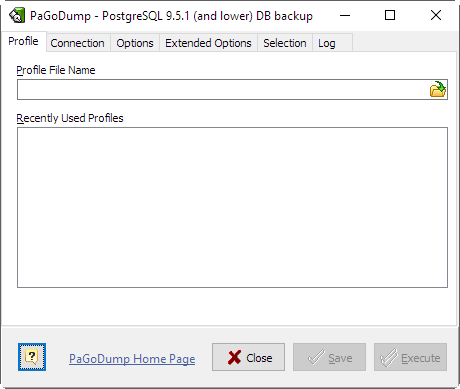This screenshot has width=460, height=389.
Task: Go to the Selection tab
Action: coord(285,43)
